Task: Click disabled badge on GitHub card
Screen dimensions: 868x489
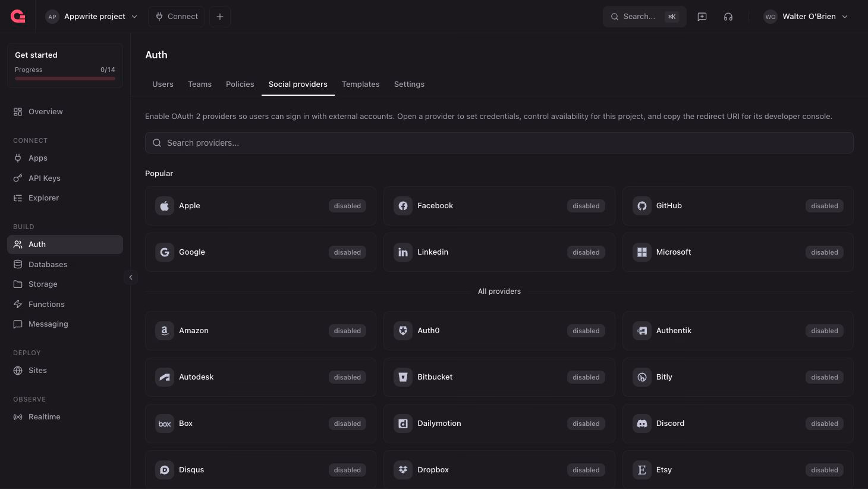Action: coord(825,206)
